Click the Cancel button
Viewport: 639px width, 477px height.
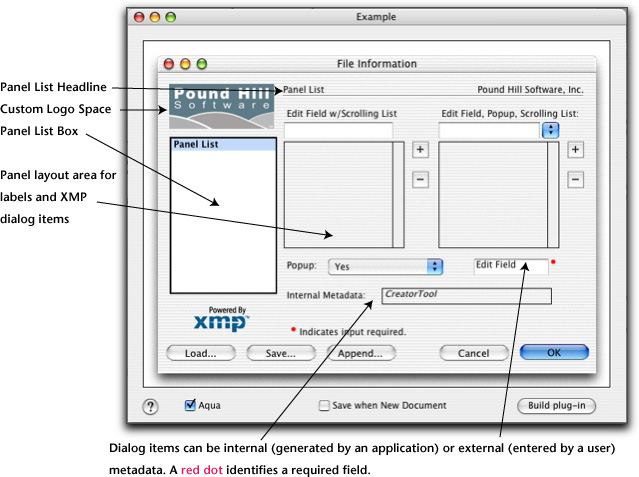473,353
